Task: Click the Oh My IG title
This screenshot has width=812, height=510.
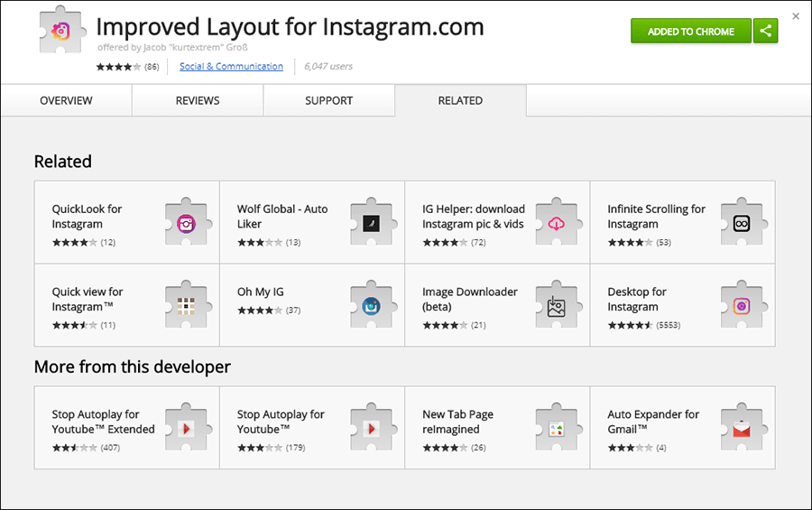Action: click(261, 292)
